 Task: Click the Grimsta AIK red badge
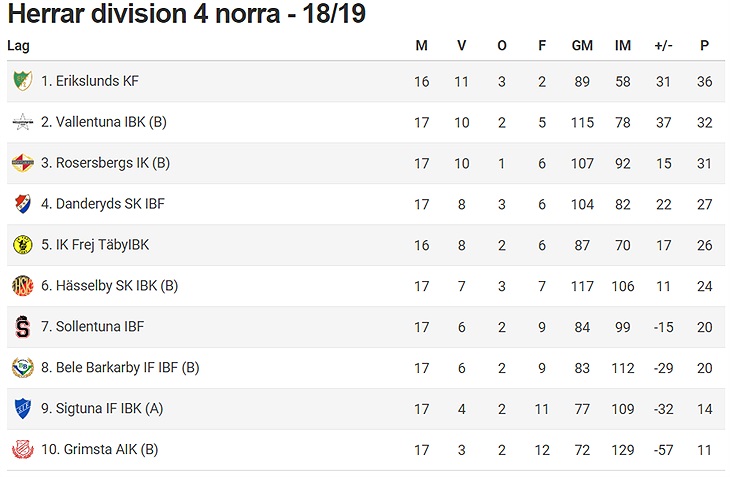point(22,450)
